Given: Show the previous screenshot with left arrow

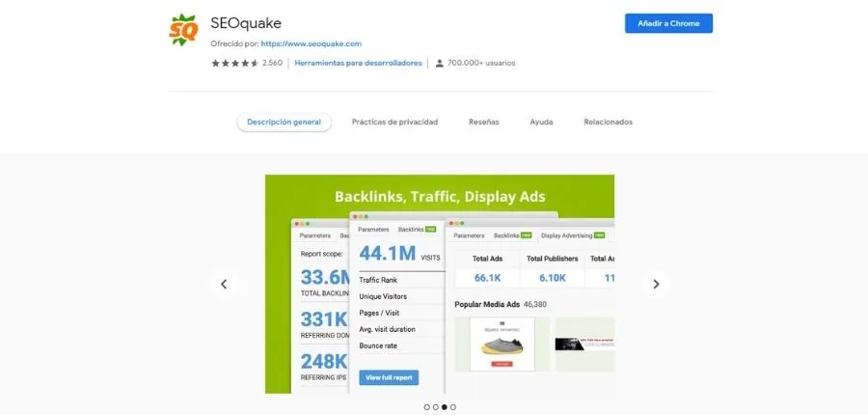Looking at the screenshot, I should (224, 284).
